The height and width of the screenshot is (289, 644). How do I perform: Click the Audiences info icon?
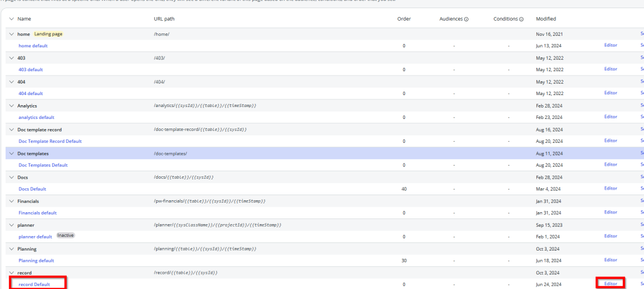(466, 19)
